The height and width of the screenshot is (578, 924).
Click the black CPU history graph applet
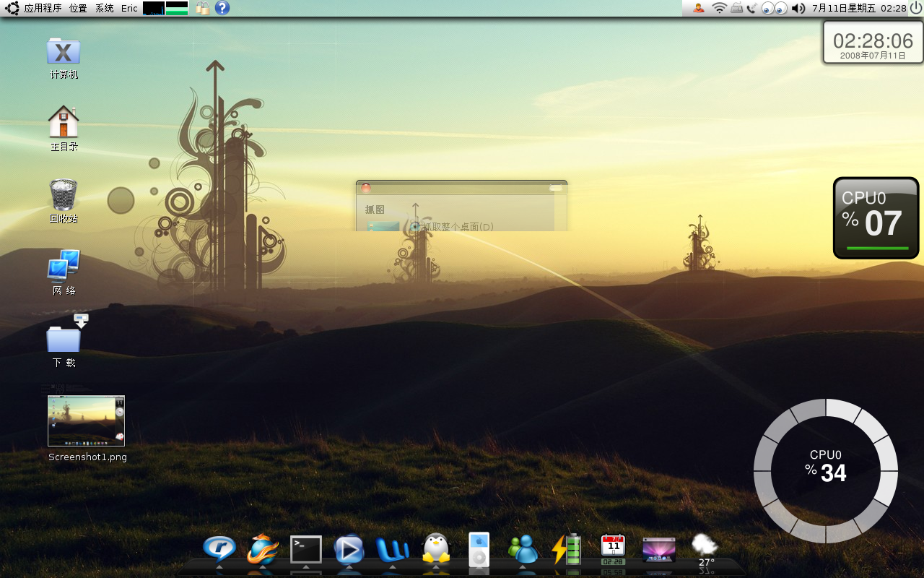[154, 8]
